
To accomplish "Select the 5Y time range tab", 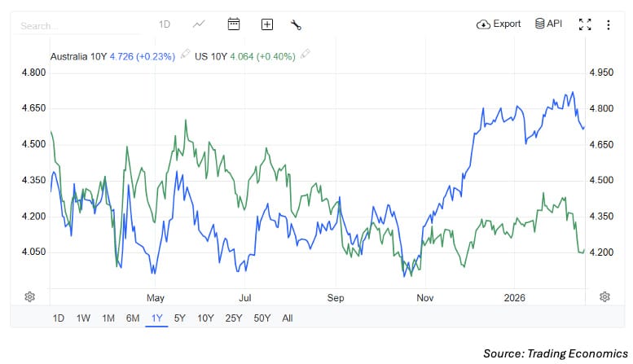I will (179, 318).
